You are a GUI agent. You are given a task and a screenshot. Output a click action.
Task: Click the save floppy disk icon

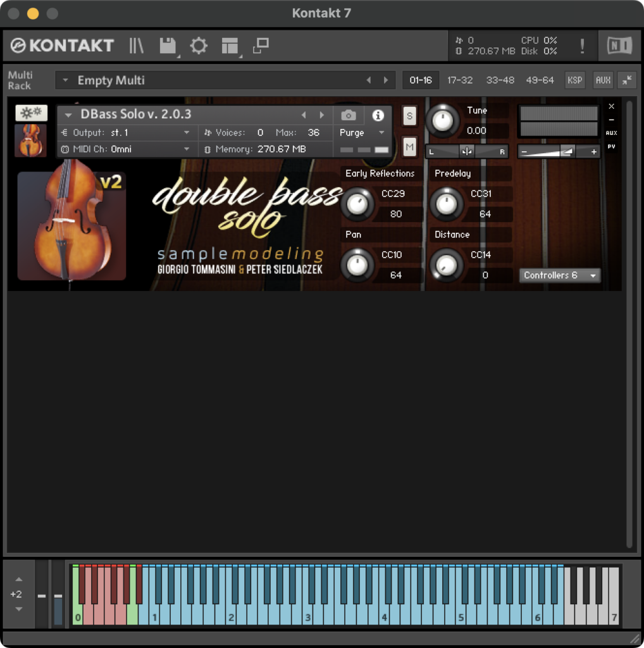168,46
